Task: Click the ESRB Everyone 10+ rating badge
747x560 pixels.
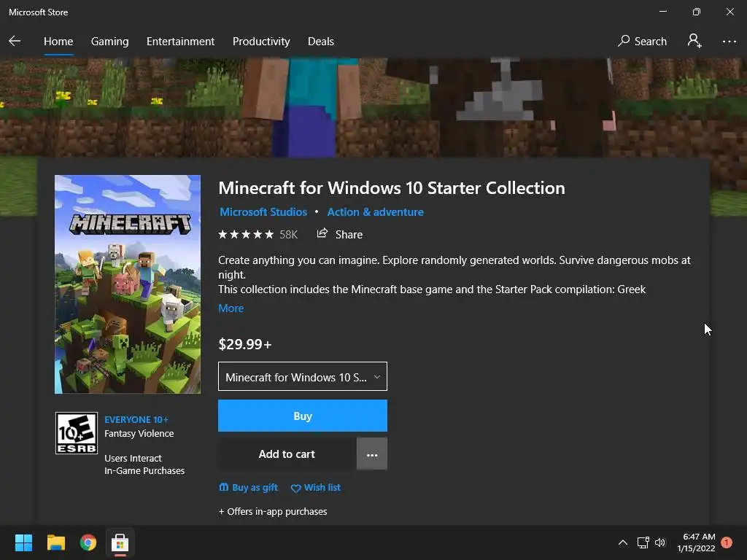Action: coord(77,433)
